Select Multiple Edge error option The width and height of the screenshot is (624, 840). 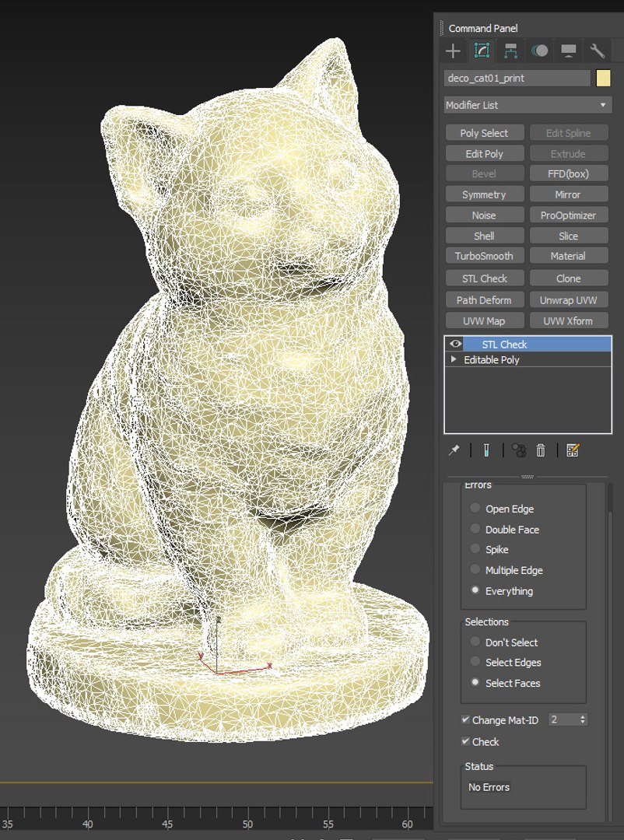point(475,569)
